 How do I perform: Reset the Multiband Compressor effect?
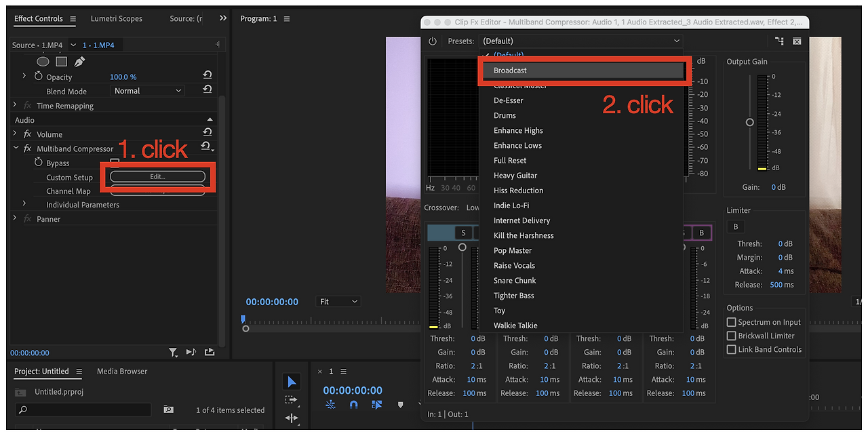coord(206,146)
